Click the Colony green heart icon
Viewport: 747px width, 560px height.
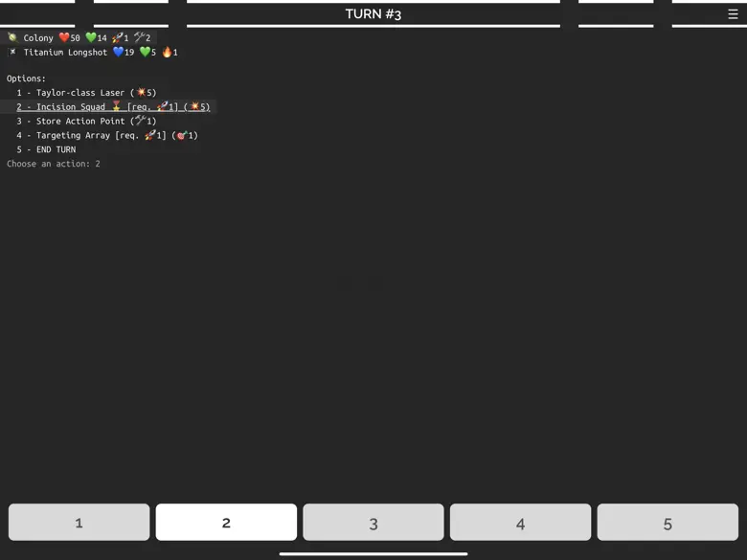pyautogui.click(x=91, y=37)
